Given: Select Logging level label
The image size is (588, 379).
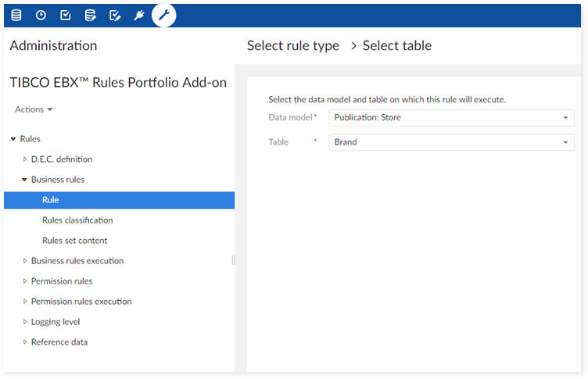Looking at the screenshot, I should [x=56, y=322].
